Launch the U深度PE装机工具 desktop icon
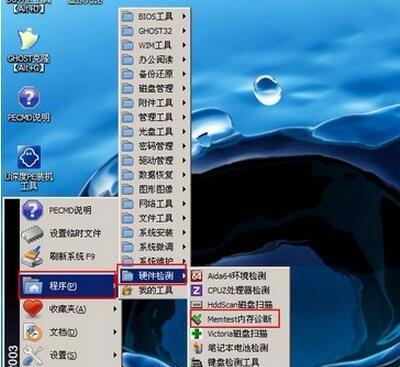Viewport: 400px width, 367px height. click(29, 157)
